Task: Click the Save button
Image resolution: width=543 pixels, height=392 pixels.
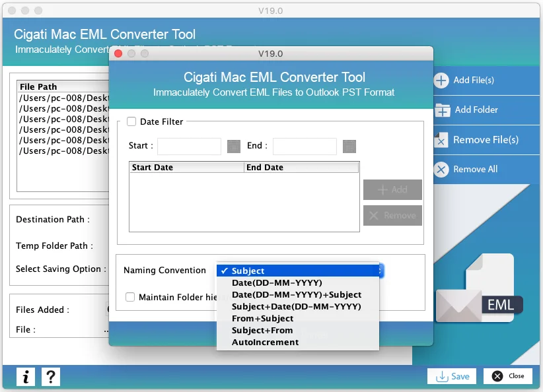Action: (x=452, y=376)
